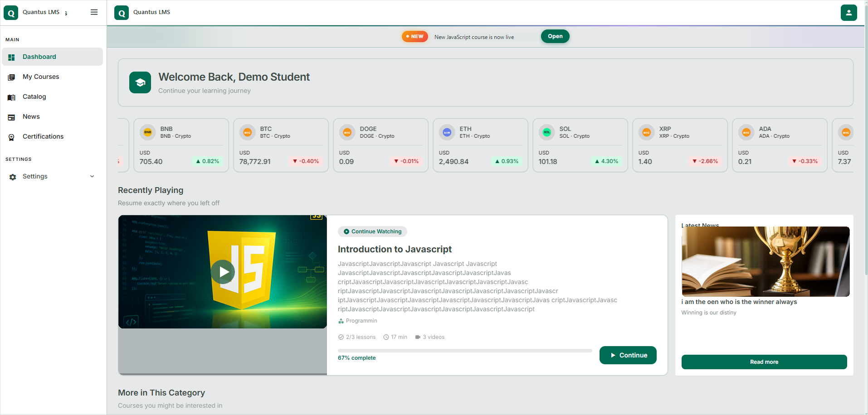Click the DOGE -0.01% change badge

tap(406, 161)
